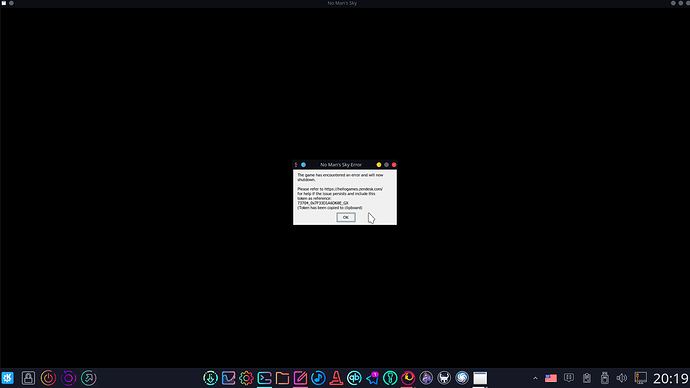Image resolution: width=690 pixels, height=388 pixels.
Task: Close the No Man's Sky Error dialog with the red button
Action: pos(394,165)
